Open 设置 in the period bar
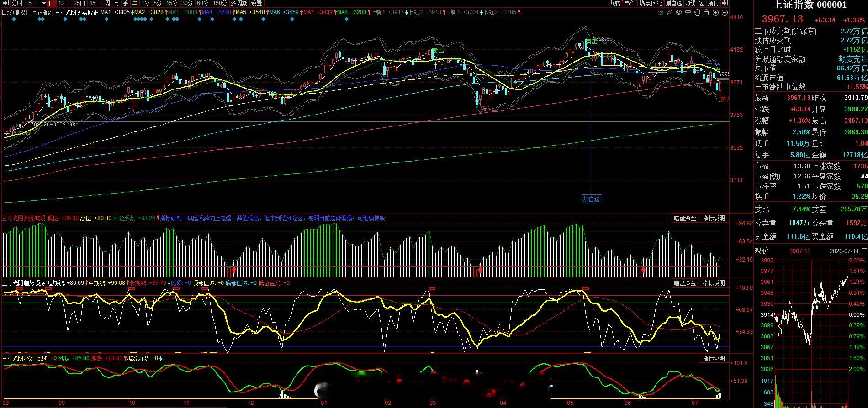 (256, 3)
